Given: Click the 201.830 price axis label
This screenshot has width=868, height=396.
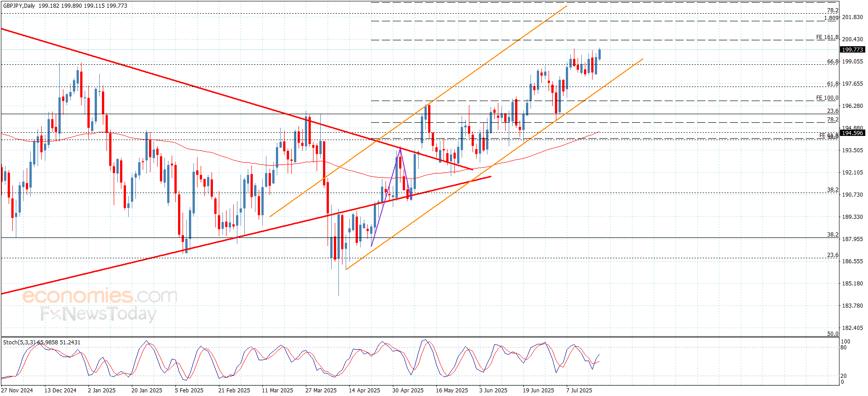Looking at the screenshot, I should 852,17.
